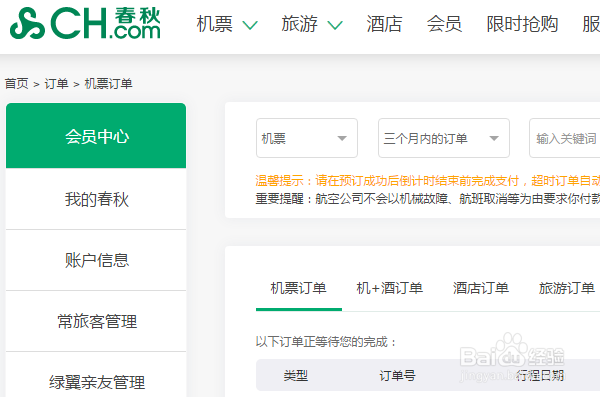Image resolution: width=600 pixels, height=397 pixels.
Task: Open the 会员 page
Action: [x=444, y=24]
